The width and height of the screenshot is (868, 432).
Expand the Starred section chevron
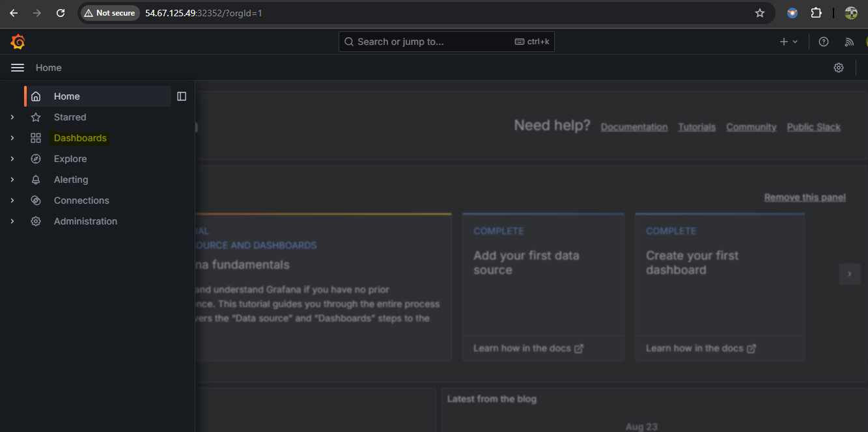click(12, 117)
